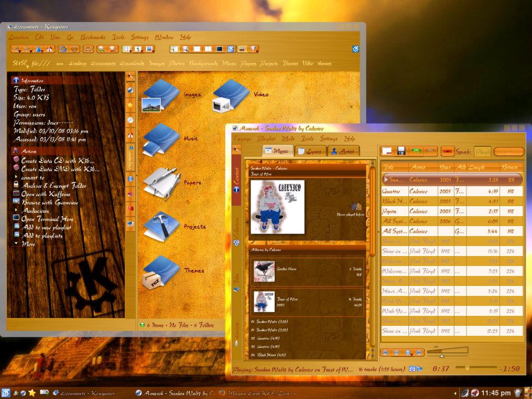Viewport: 532px width, 399px height.
Task: Open the Themes folder icon
Action: coord(161,272)
